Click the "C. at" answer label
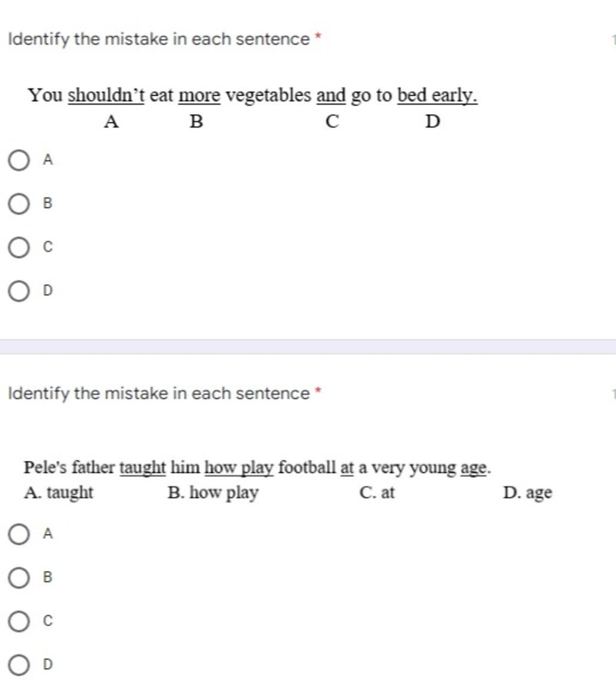The width and height of the screenshot is (616, 700). click(377, 493)
